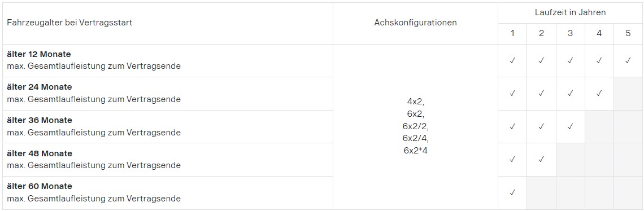Click checkmark for älter 48 Monate, year 1

(x=512, y=159)
